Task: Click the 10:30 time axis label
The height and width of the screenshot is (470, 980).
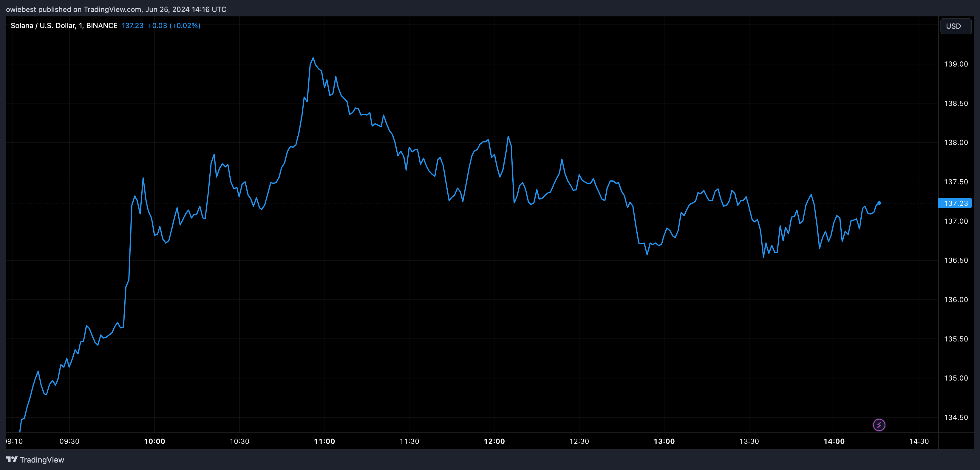Action: click(239, 441)
